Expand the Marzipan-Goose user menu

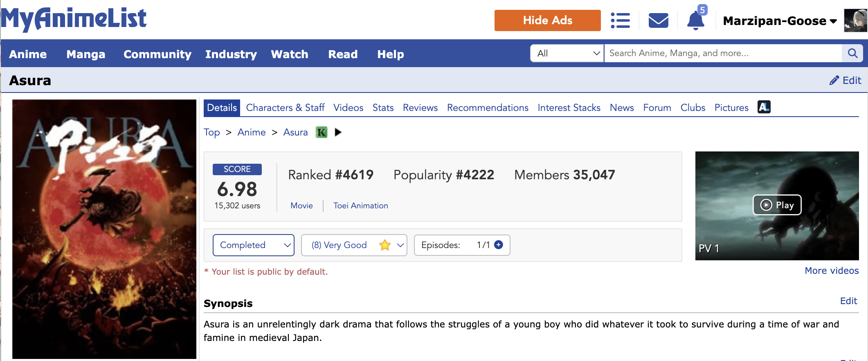click(779, 21)
